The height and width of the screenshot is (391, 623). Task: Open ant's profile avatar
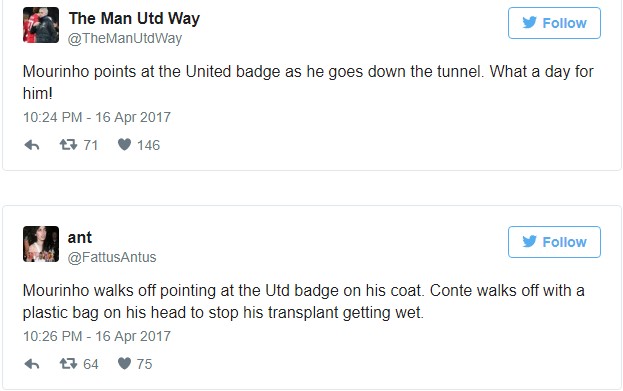coord(41,244)
